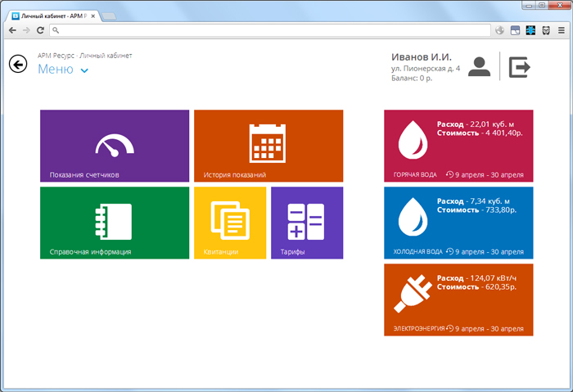The width and height of the screenshot is (573, 392).
Task: Click the logout door icon
Action: point(520,67)
